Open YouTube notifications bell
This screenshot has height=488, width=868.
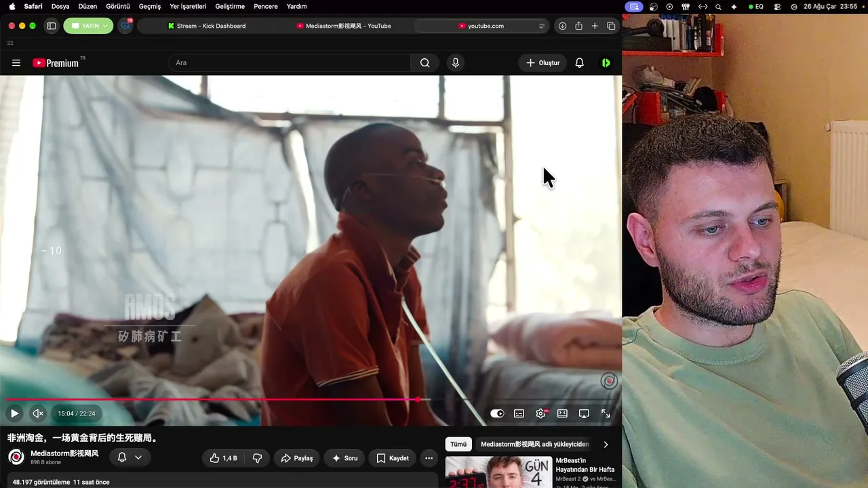click(580, 63)
